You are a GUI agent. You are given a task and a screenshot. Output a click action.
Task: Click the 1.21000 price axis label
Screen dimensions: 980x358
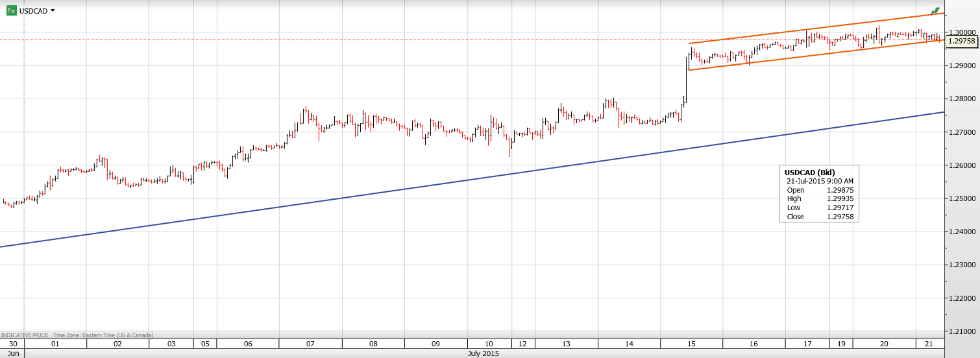pos(962,331)
